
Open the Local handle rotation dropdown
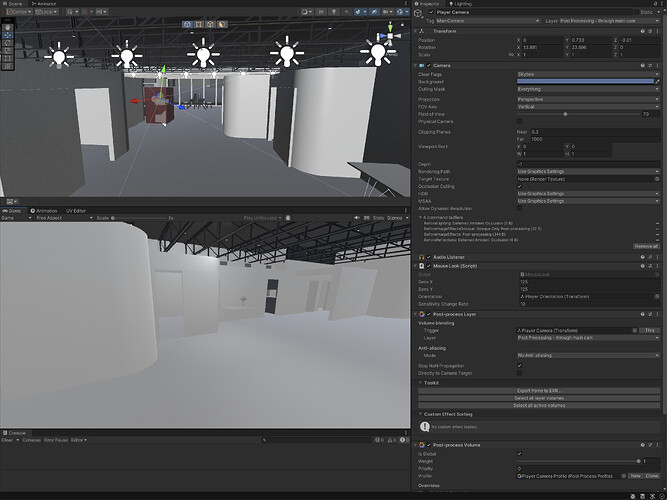[x=46, y=12]
